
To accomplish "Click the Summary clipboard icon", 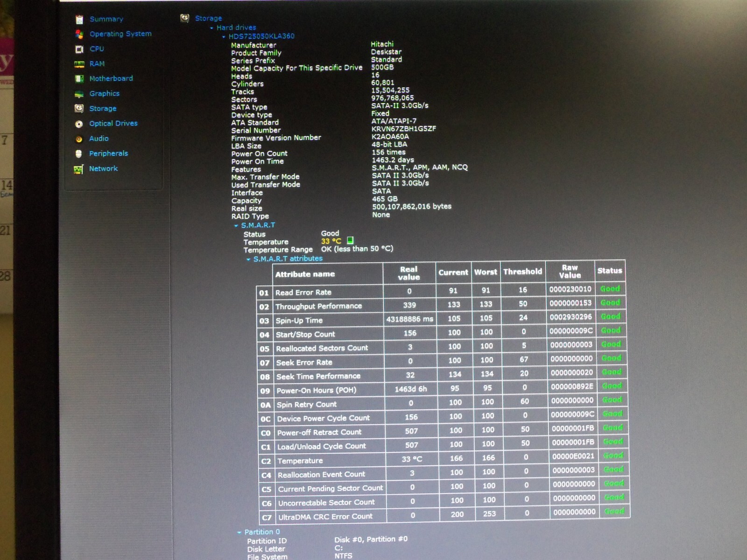I will [79, 19].
